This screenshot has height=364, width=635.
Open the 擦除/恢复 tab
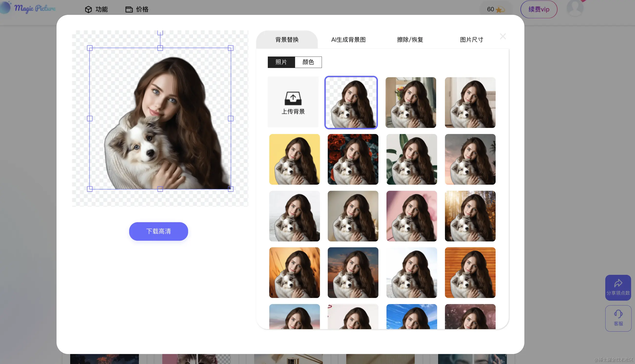[x=410, y=39]
